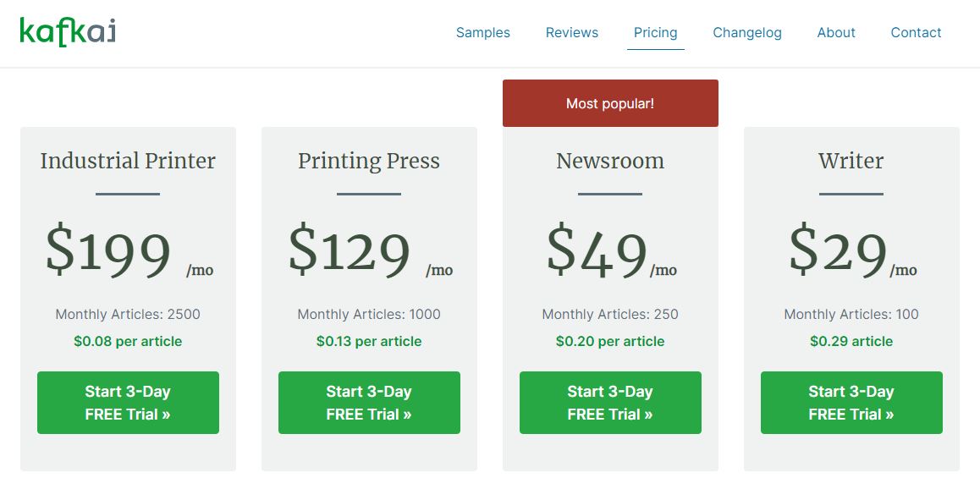
Task: Click the Writer plan heading
Action: 851,161
